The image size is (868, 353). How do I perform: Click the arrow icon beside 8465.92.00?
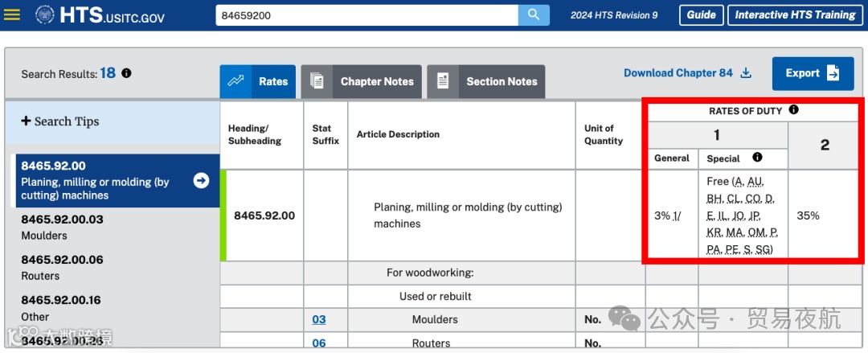tap(201, 181)
